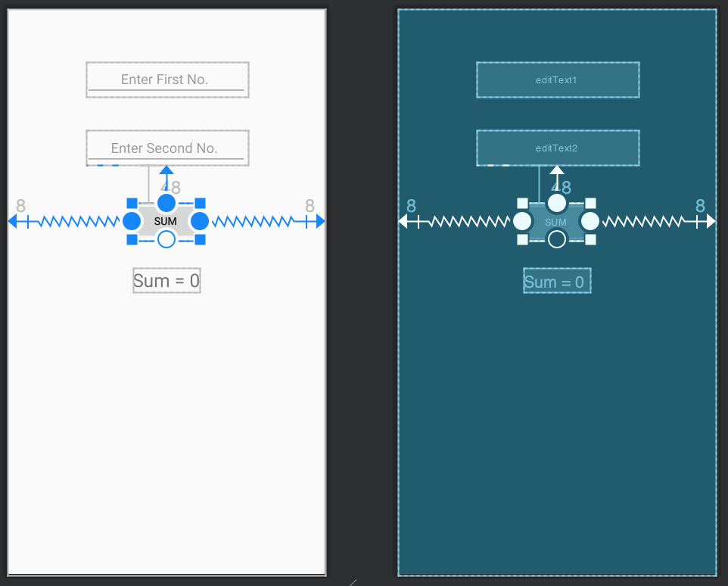The height and width of the screenshot is (586, 728).
Task: Click the top-right resize square in blueprint view
Action: coord(589,201)
